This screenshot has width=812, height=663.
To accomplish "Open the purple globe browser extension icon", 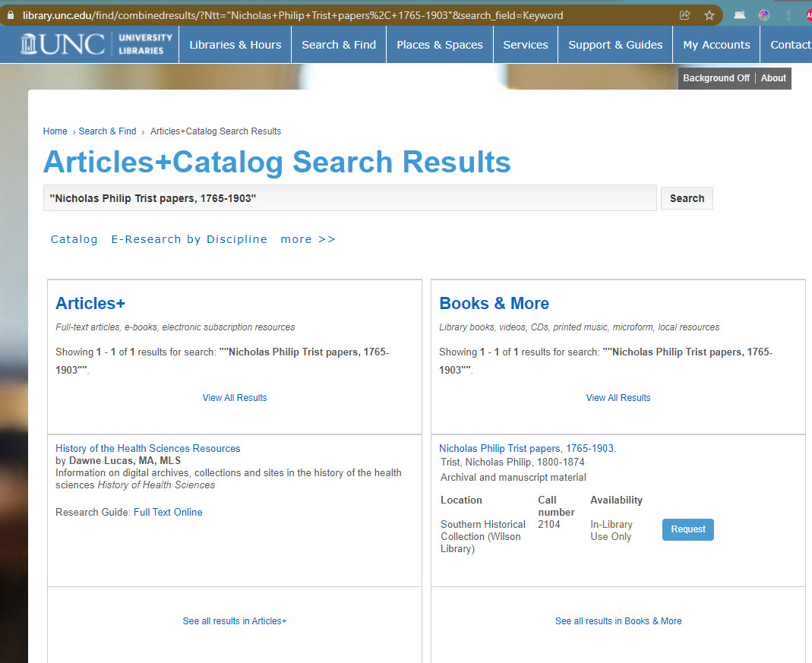I will pos(764,15).
